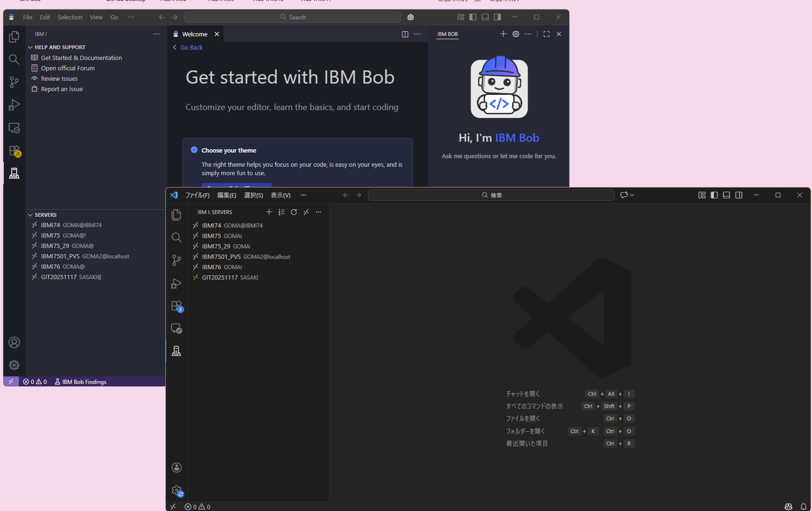
Task: Select the IBM BOB panel tab
Action: point(447,34)
